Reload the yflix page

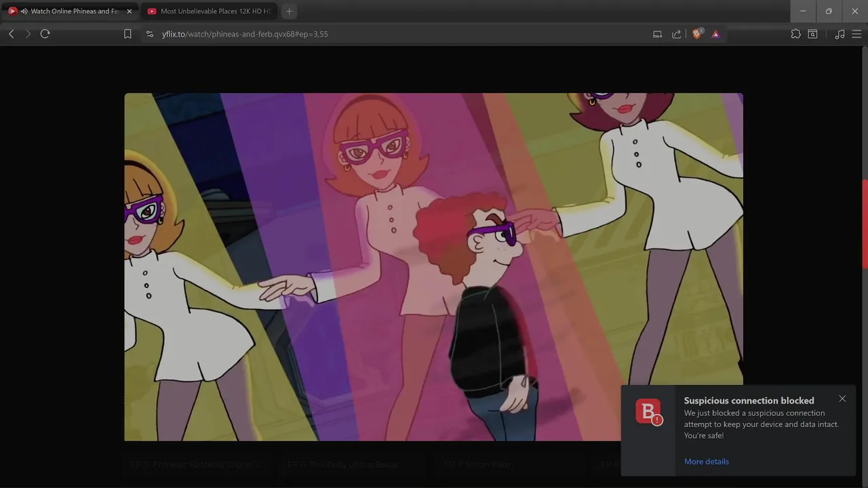coord(45,34)
